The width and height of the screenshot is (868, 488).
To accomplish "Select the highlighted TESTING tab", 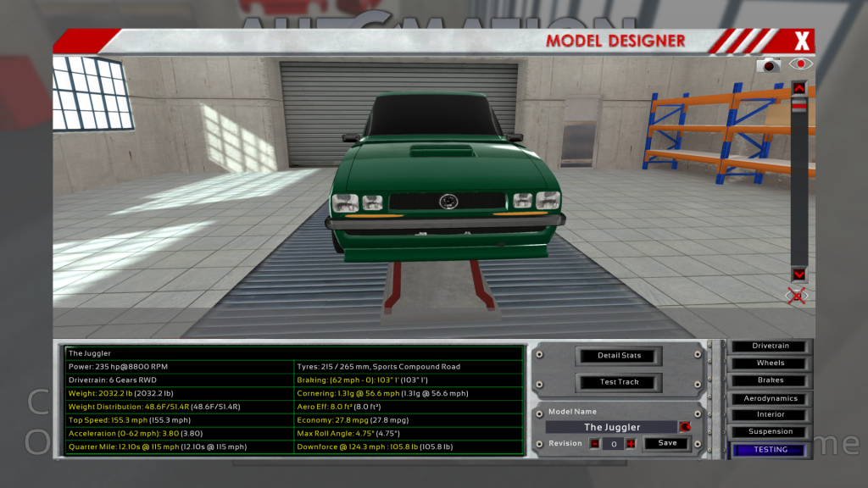I will pyautogui.click(x=771, y=450).
